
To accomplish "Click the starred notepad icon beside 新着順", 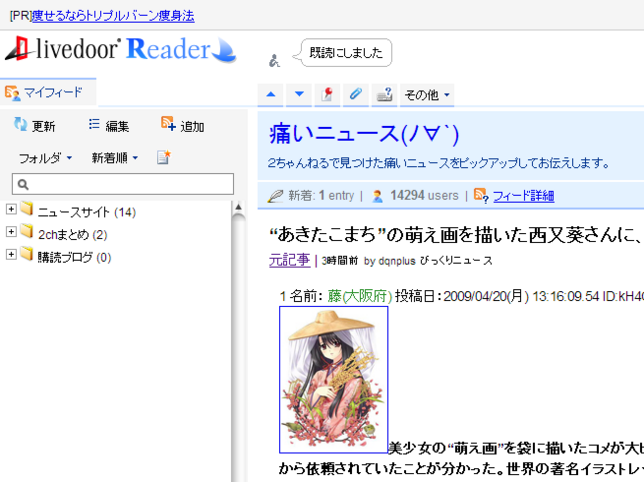I will [164, 157].
